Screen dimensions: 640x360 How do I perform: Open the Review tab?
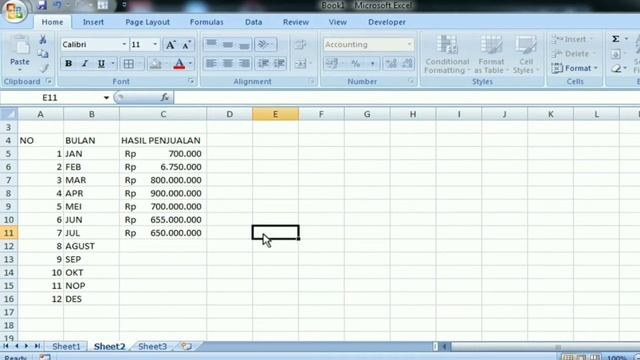coord(296,22)
